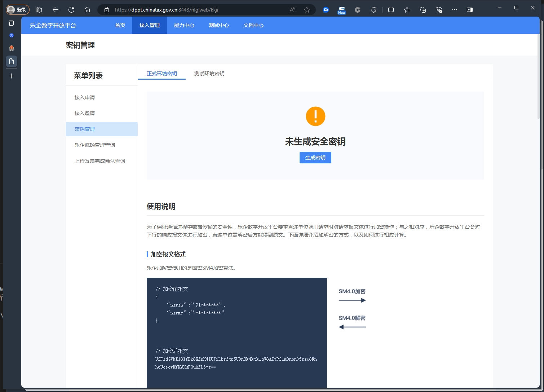
Task: Click the 登录 profile button
Action: [17, 10]
